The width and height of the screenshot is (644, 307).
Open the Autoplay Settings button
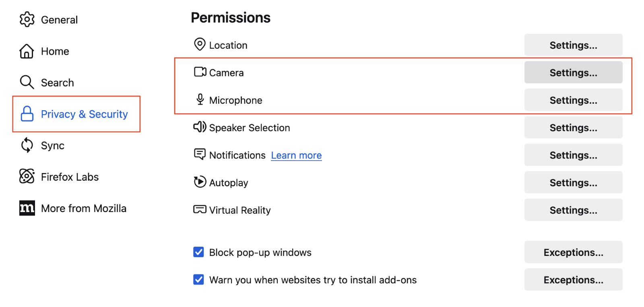click(573, 182)
